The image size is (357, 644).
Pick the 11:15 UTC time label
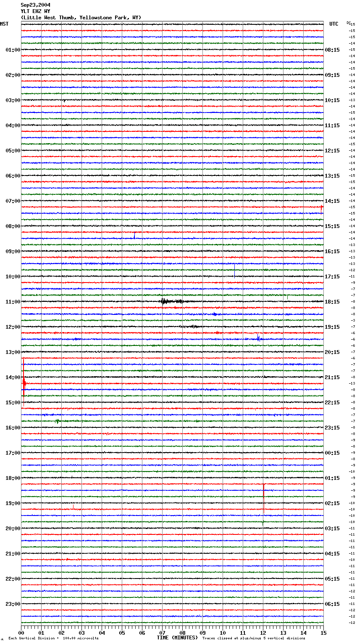coord(332,126)
